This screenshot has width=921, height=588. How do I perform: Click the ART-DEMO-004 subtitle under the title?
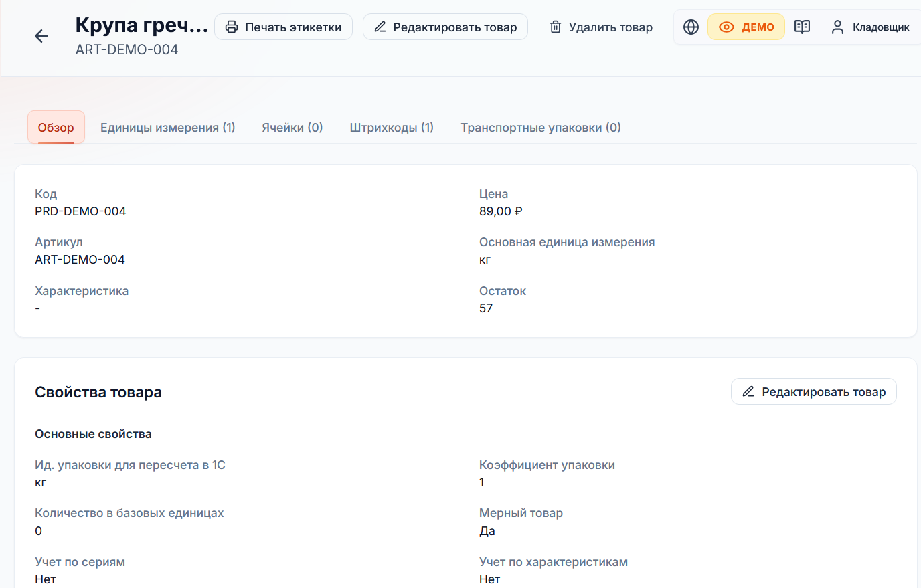pyautogui.click(x=127, y=49)
